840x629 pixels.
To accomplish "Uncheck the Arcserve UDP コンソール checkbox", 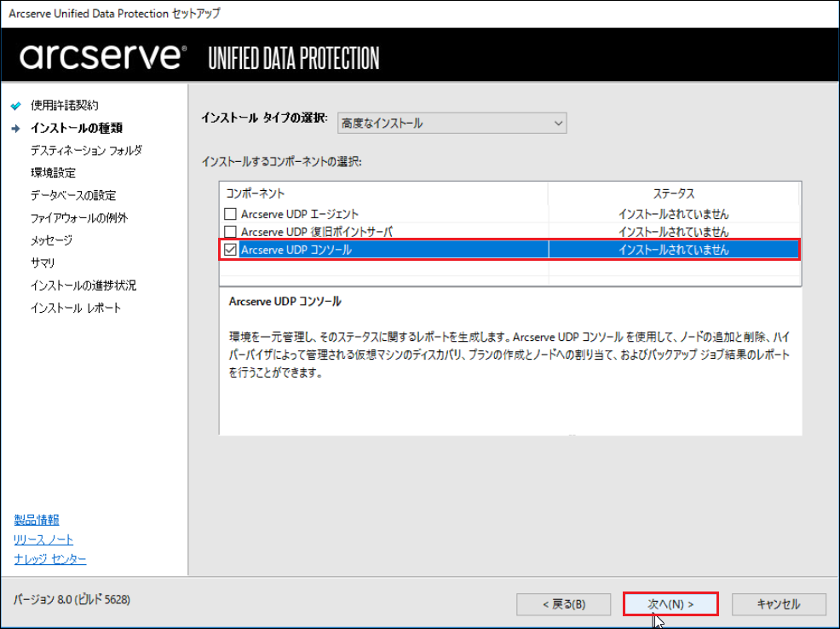I will (230, 250).
